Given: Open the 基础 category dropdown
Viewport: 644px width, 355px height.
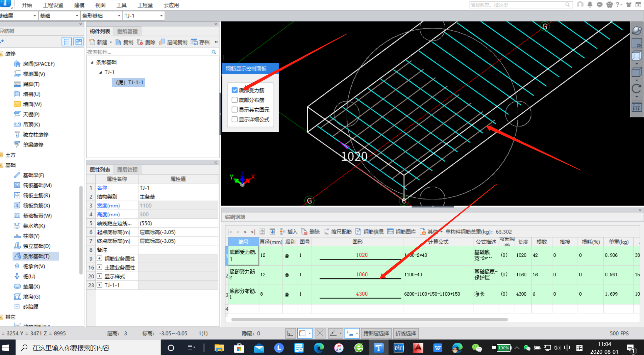Looking at the screenshot, I should [59, 16].
